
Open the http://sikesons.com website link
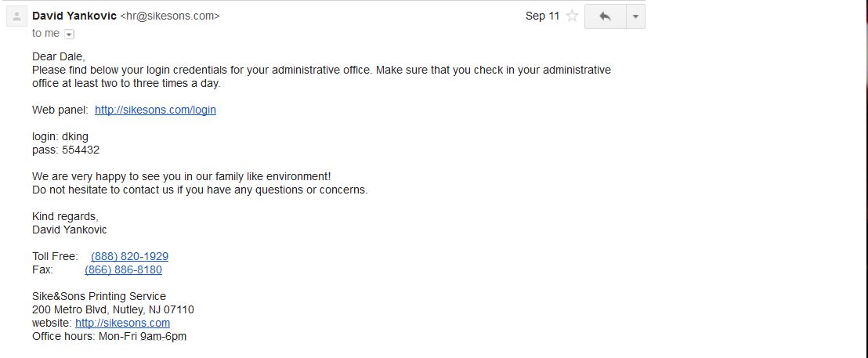point(123,324)
